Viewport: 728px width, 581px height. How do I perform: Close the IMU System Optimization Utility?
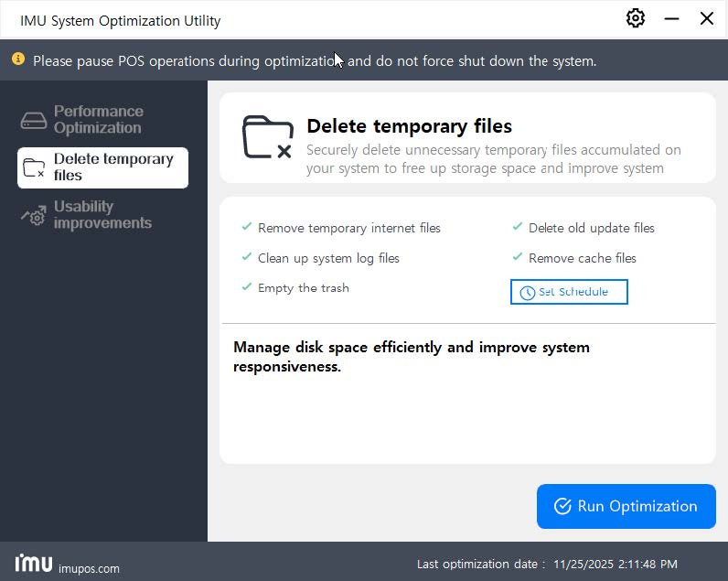click(x=707, y=18)
